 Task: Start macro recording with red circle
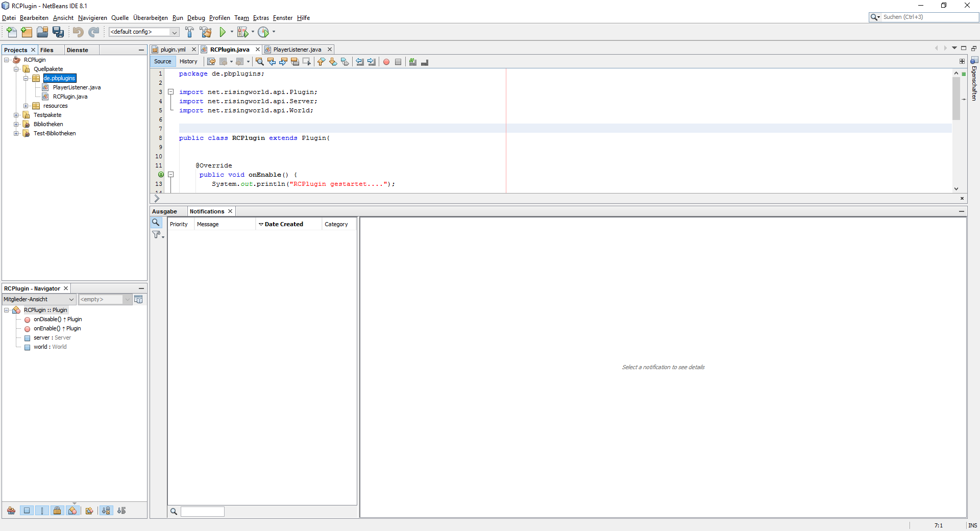[x=386, y=62]
